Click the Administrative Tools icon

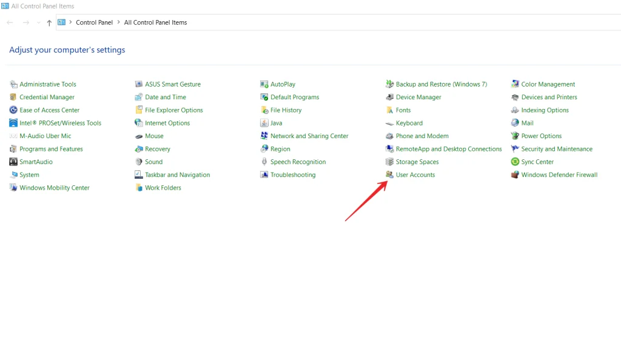point(13,84)
